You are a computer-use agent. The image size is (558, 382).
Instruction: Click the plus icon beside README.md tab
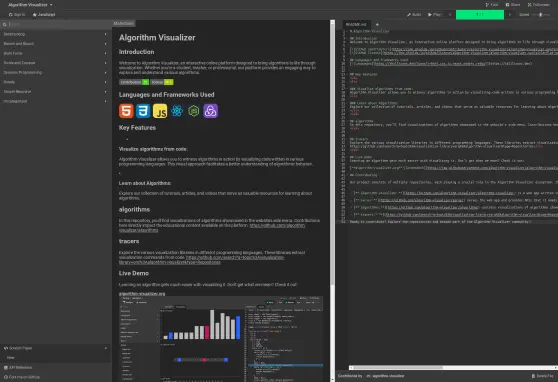coord(377,25)
